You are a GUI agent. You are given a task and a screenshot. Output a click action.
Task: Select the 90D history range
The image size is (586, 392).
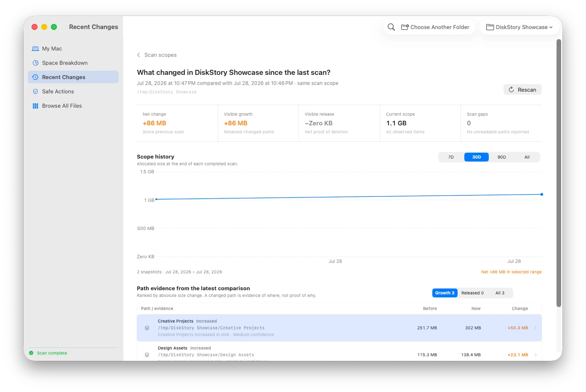tap(502, 157)
